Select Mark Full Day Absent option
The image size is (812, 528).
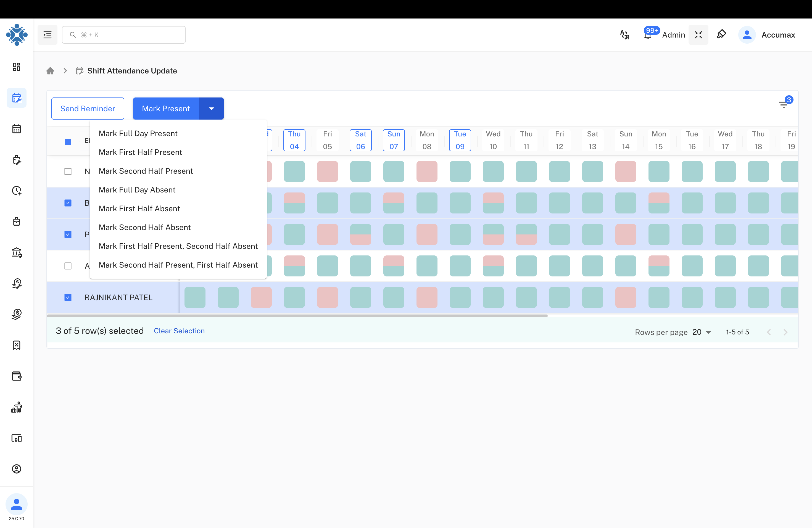pos(137,190)
